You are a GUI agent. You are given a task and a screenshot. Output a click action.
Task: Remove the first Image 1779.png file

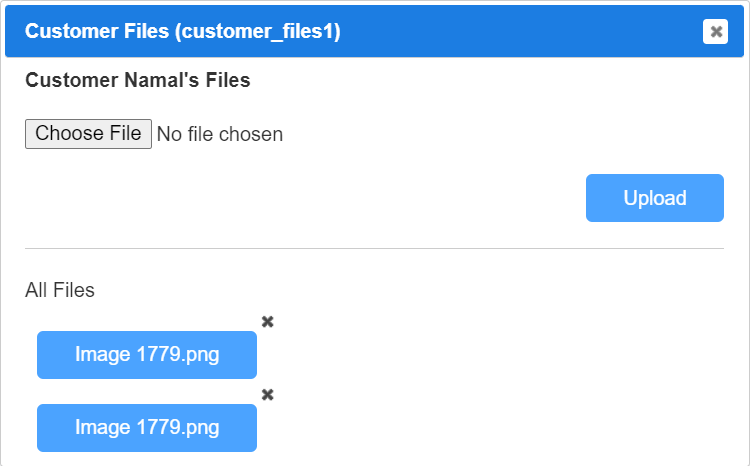click(x=267, y=322)
